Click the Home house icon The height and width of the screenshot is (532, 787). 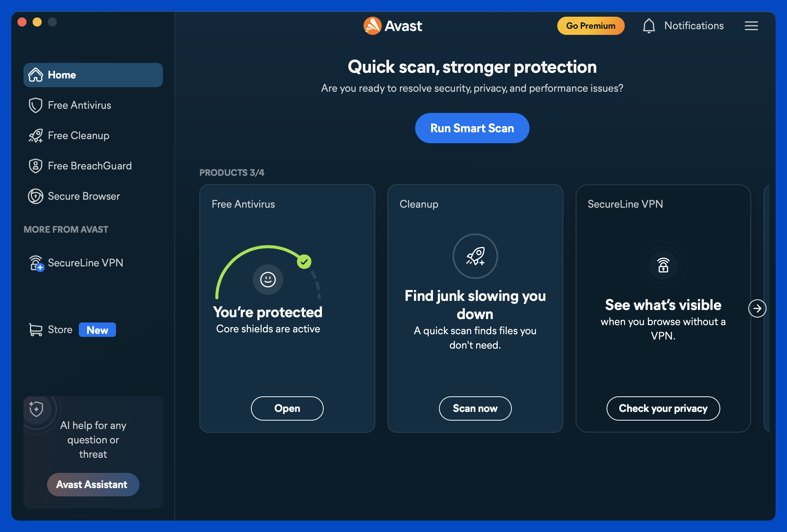(36, 75)
